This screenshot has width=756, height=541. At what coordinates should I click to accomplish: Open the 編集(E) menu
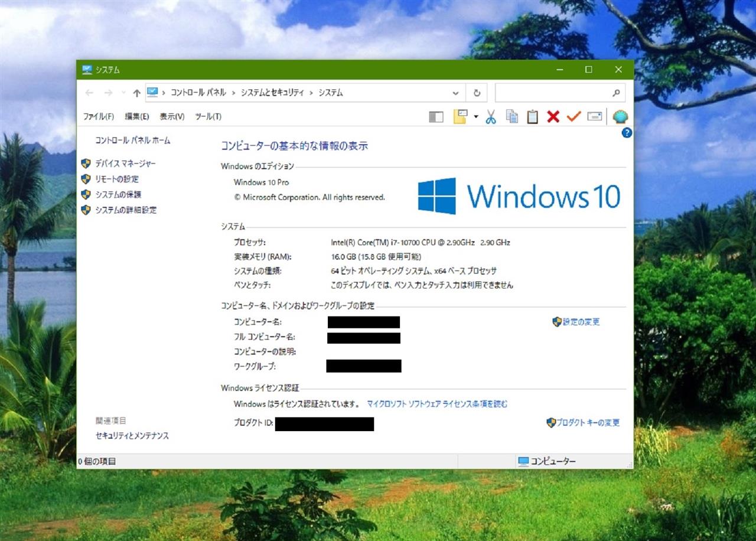137,117
